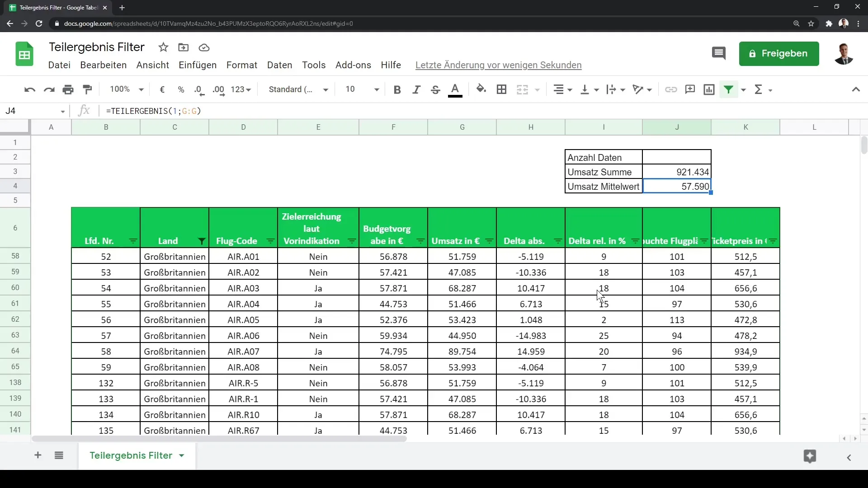Open the Hilfe menu
The width and height of the screenshot is (868, 488).
pyautogui.click(x=391, y=65)
